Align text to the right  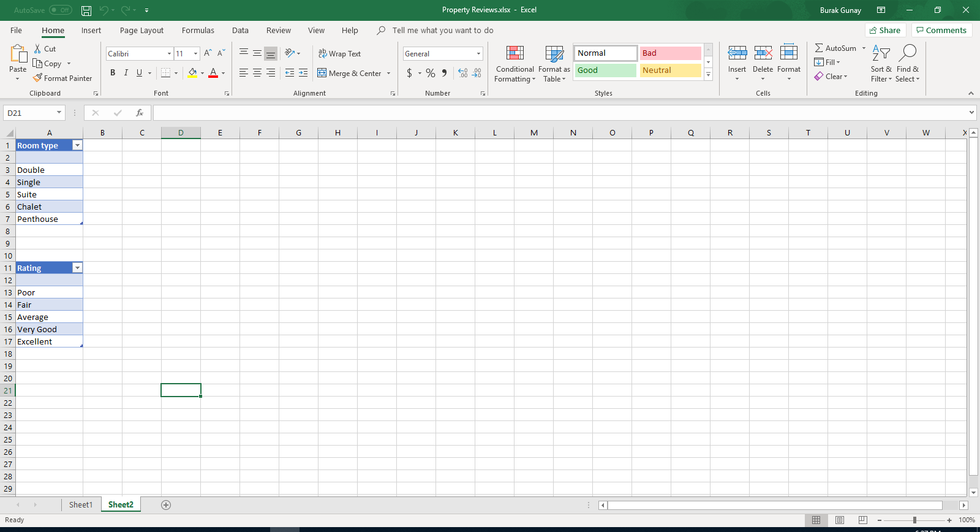coord(271,73)
